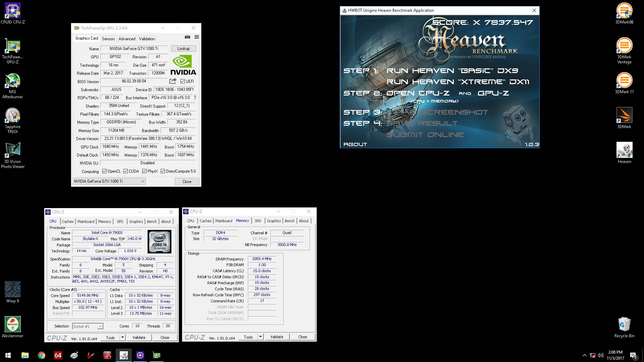Click RUN HEAVEN "XTREME" DX11
The height and width of the screenshot is (362, 644).
(x=458, y=82)
